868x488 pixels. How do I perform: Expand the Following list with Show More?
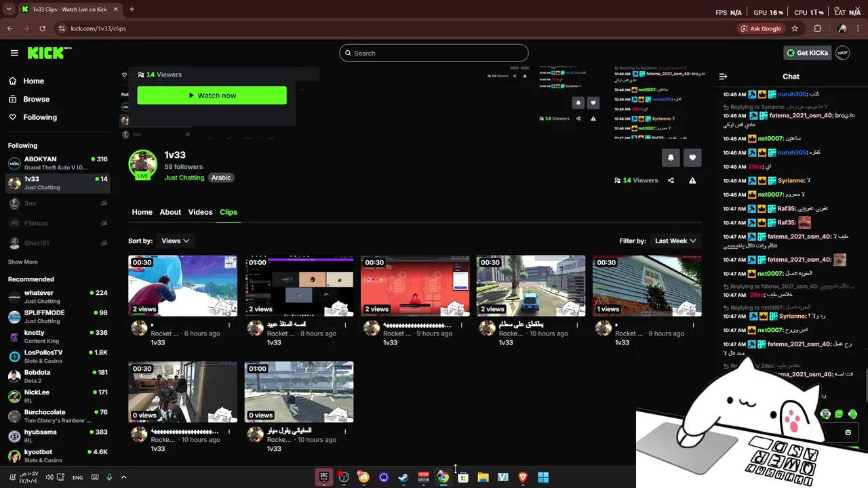coord(23,262)
